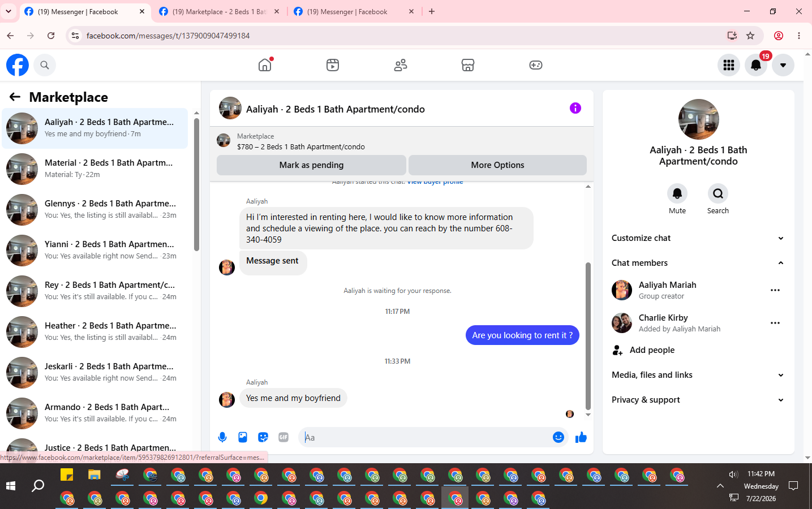The width and height of the screenshot is (812, 509).
Task: Go back in browser history
Action: pos(10,36)
